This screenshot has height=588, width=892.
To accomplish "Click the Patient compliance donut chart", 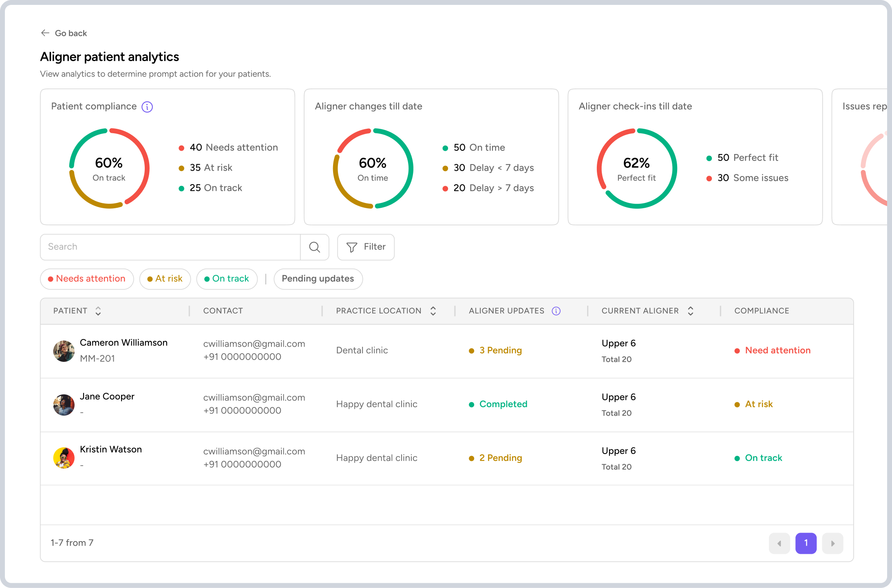I will pos(109,168).
